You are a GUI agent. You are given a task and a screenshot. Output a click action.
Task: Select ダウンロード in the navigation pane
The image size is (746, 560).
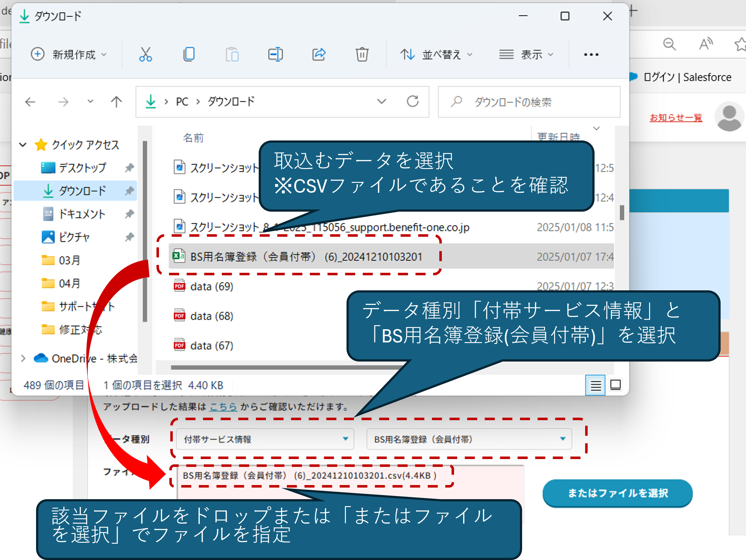75,191
